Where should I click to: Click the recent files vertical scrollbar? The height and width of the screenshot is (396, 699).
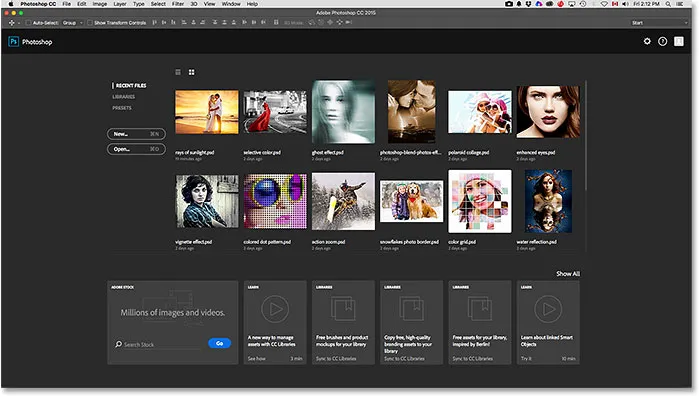point(585,136)
